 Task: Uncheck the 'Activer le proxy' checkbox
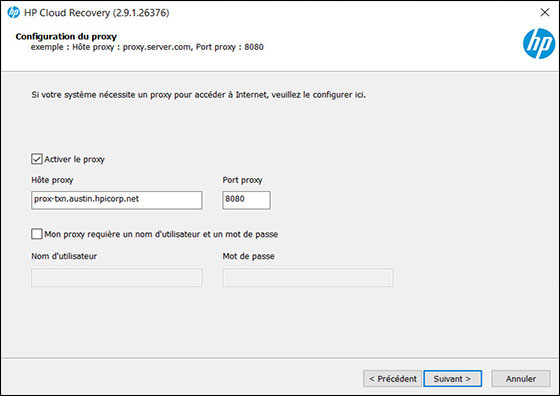[37, 159]
